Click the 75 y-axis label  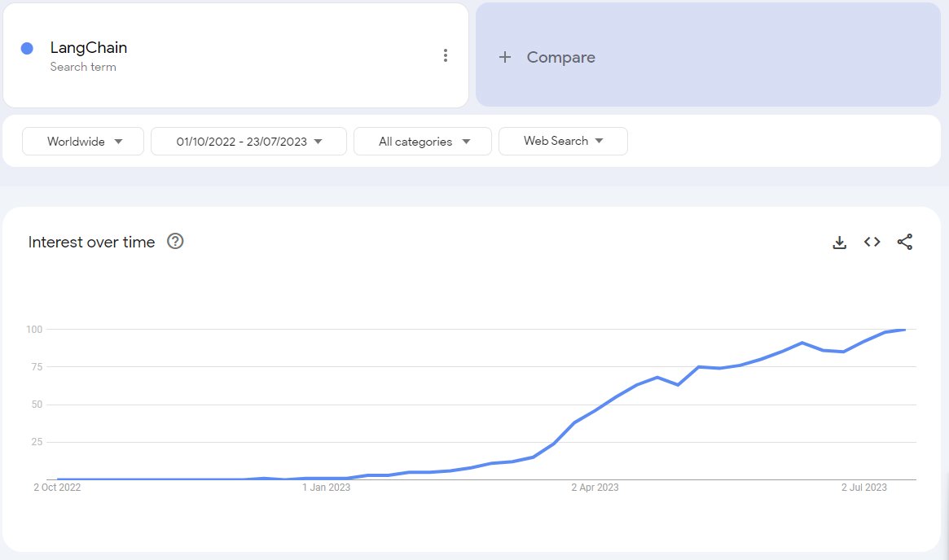pyautogui.click(x=37, y=367)
